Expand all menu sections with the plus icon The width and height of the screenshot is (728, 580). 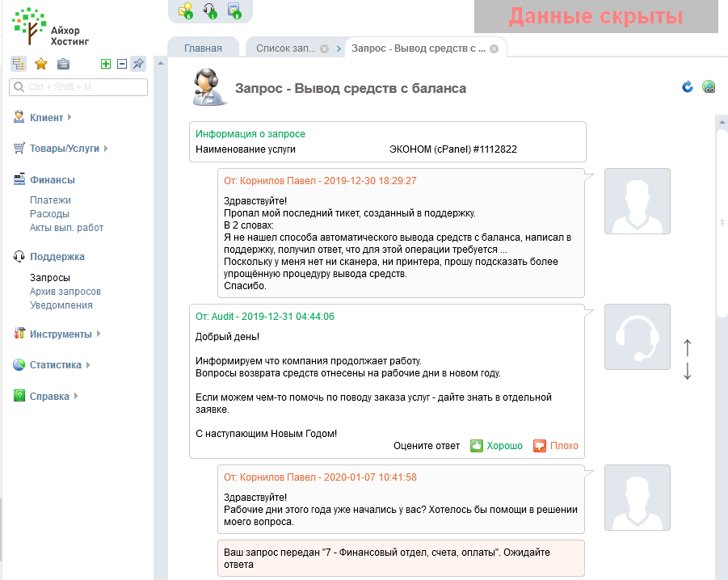(x=106, y=64)
